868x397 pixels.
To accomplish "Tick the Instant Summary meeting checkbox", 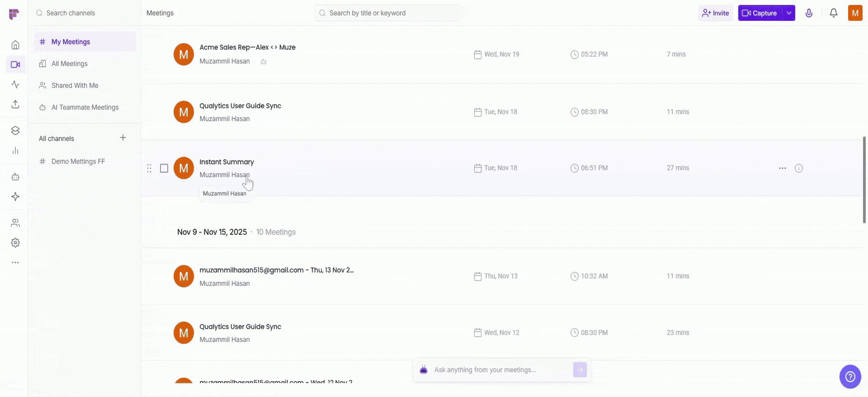I will tap(164, 168).
